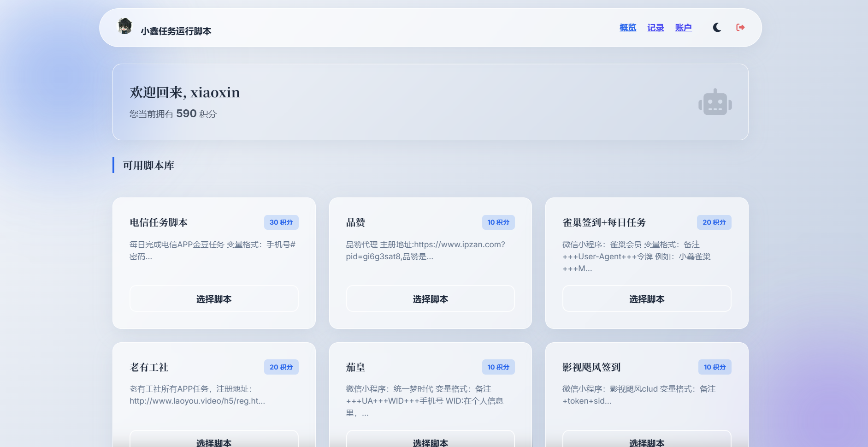This screenshot has height=447, width=868.
Task: Select 选择脚本 on the 品赞 card
Action: (x=430, y=298)
